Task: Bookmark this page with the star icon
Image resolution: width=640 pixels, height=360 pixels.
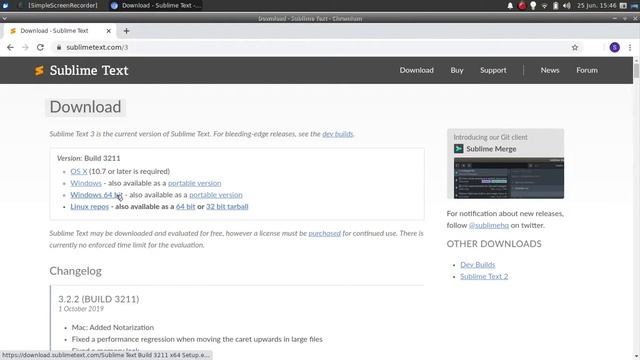Action: (x=575, y=47)
